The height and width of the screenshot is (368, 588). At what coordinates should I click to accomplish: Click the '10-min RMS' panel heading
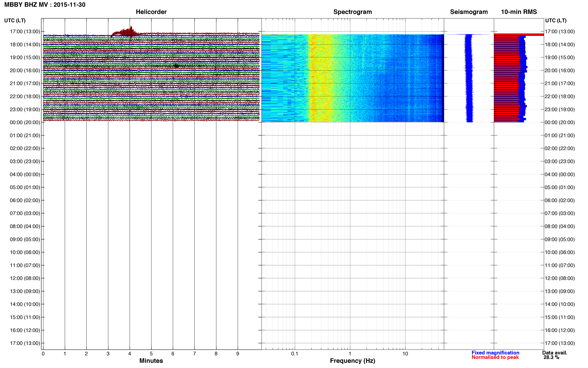[519, 12]
